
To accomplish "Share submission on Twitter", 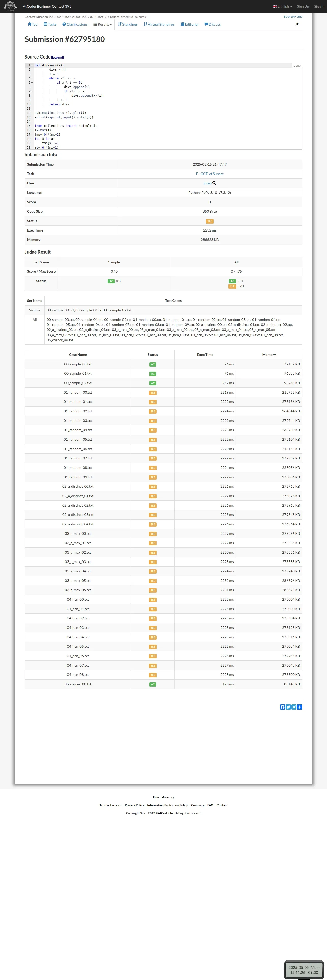I will [288, 707].
